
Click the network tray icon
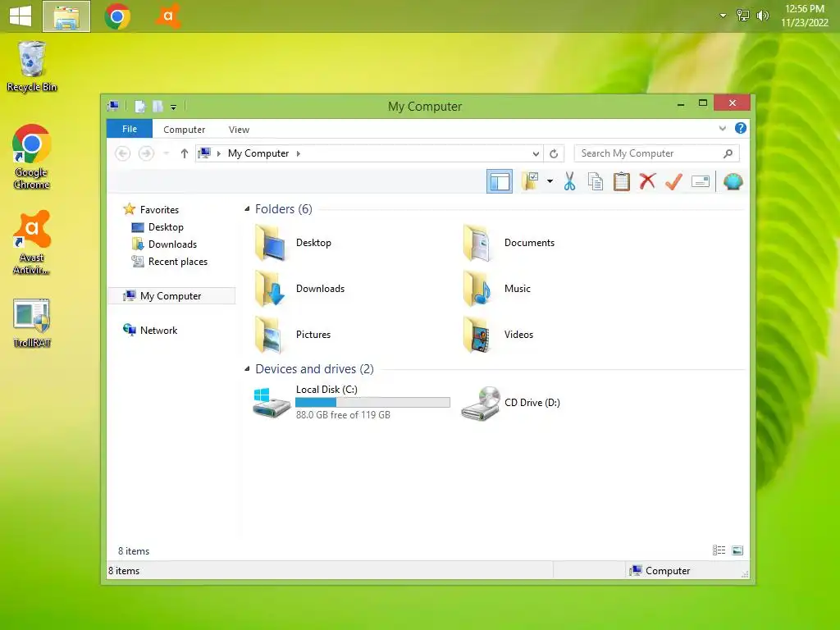point(742,16)
